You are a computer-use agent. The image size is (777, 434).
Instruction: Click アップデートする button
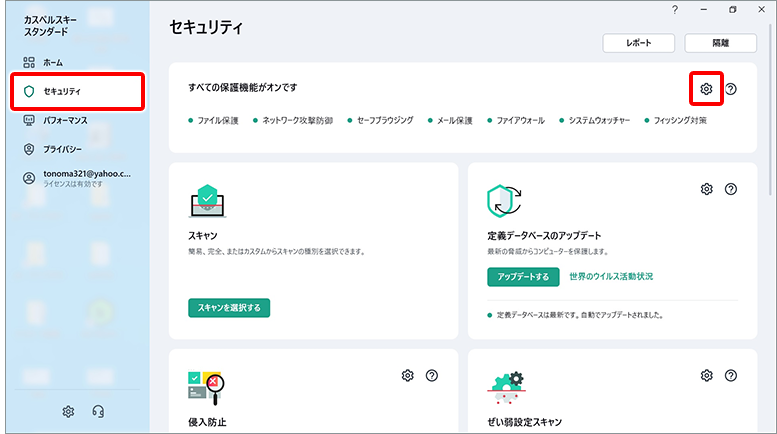(523, 277)
